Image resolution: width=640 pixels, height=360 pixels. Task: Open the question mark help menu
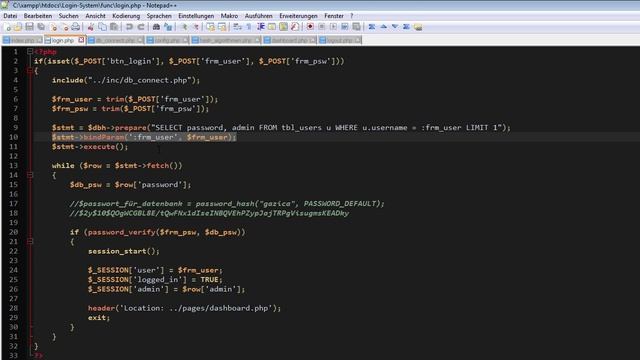(x=351, y=16)
